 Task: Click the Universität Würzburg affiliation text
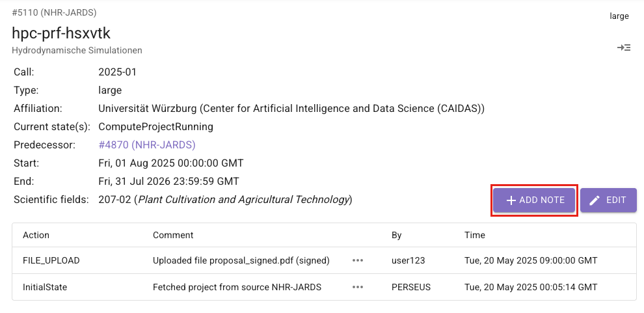pos(291,108)
